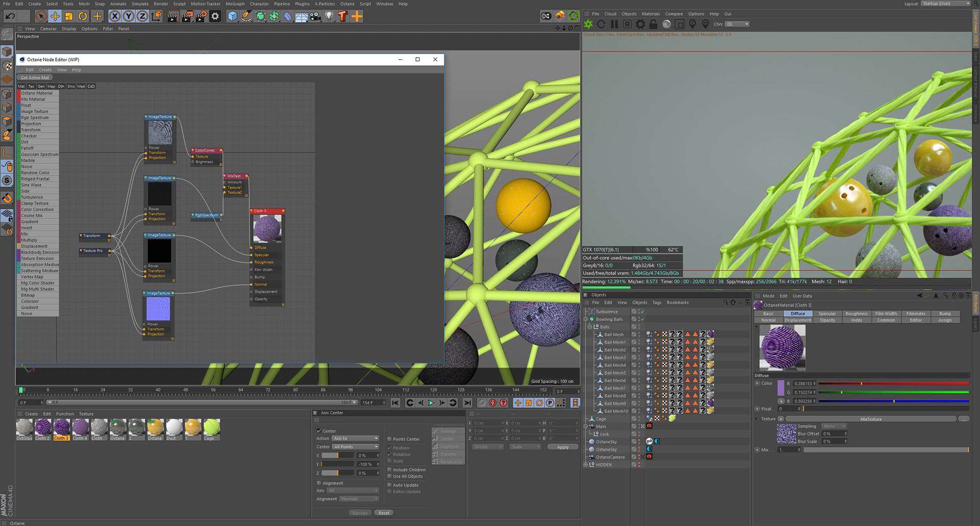
Task: Pick focus point in Live Viewer
Action: pyautogui.click(x=693, y=24)
